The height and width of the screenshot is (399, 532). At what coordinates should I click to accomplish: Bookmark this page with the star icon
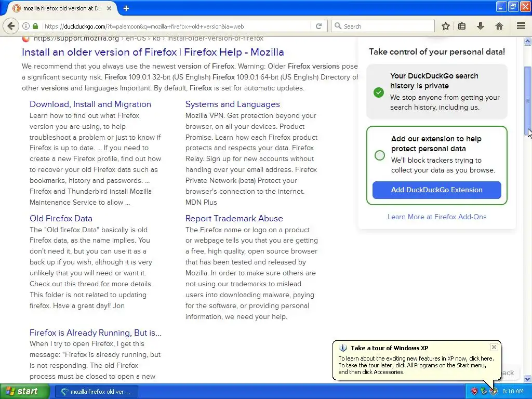coord(445,26)
